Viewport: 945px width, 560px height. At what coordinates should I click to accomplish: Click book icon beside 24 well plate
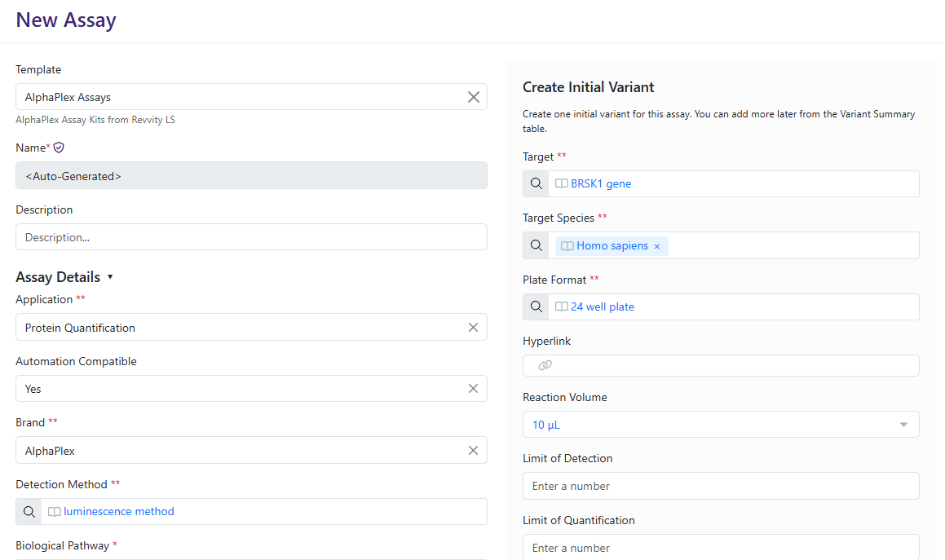point(561,306)
